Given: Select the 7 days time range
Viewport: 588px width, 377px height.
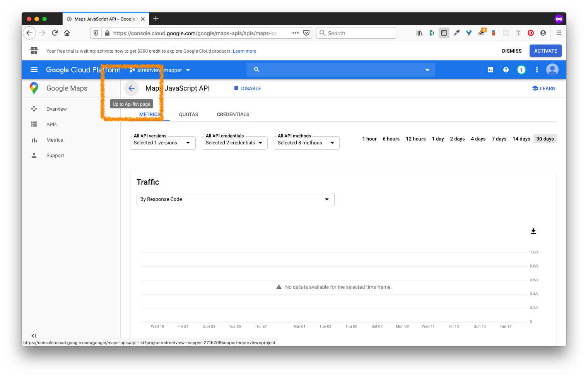Looking at the screenshot, I should (x=499, y=139).
